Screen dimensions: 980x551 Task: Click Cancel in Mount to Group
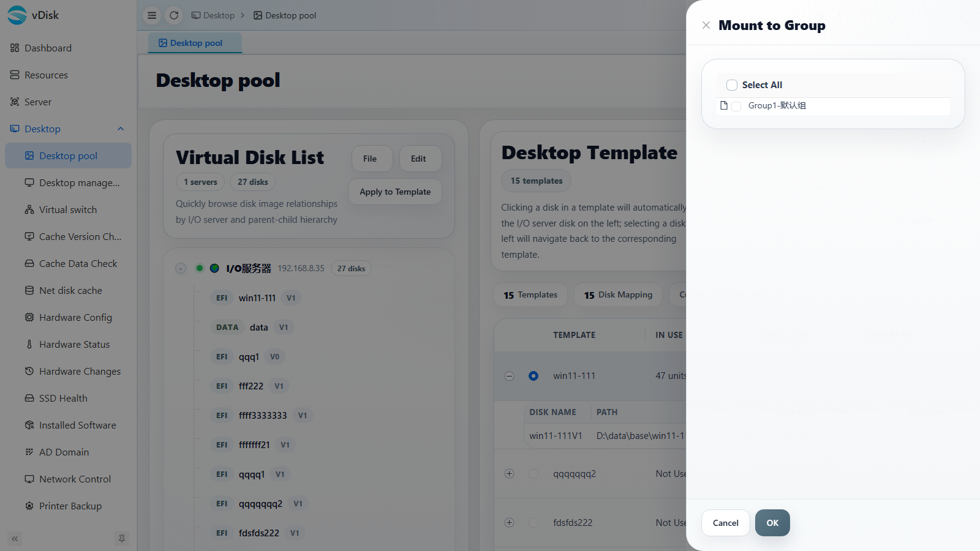(726, 523)
